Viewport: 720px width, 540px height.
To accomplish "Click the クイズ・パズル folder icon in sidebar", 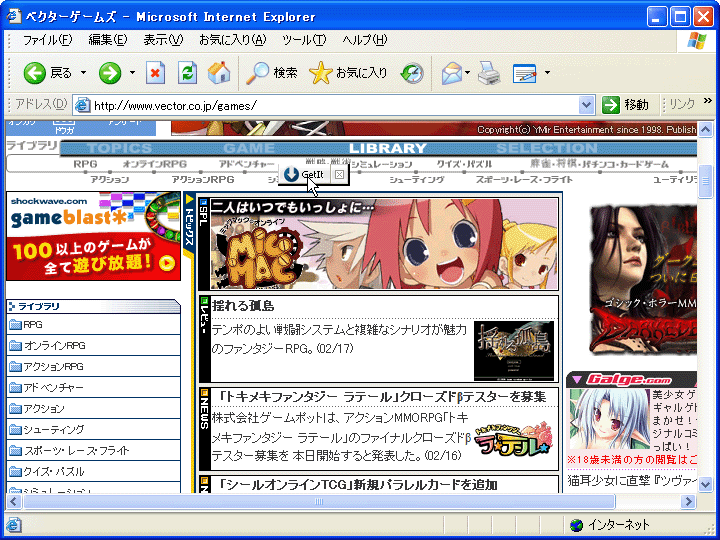I will [16, 472].
